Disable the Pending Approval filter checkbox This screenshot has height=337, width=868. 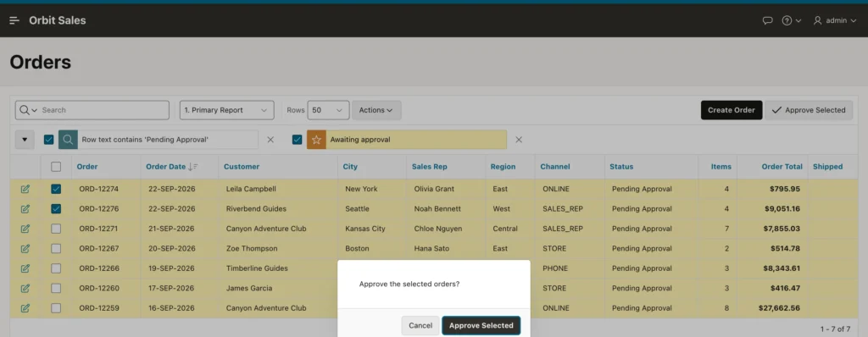(48, 140)
